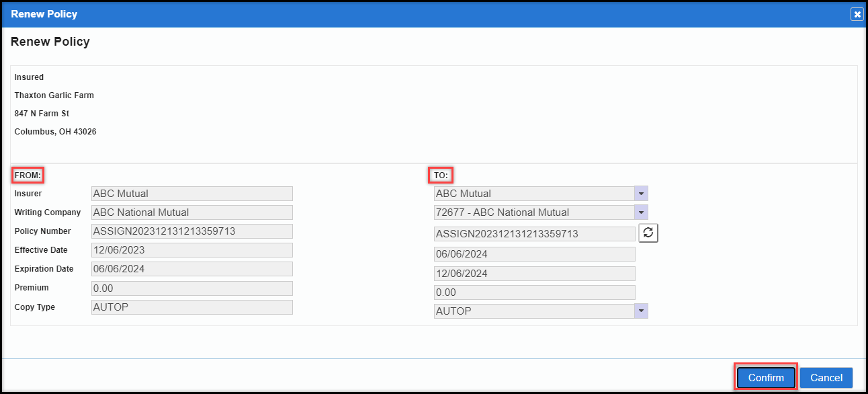The height and width of the screenshot is (394, 868).
Task: Close the Renew Policy dialog with X
Action: pos(857,14)
